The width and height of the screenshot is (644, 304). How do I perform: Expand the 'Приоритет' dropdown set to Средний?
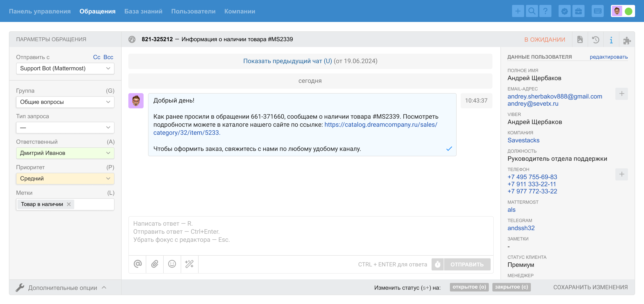65,178
